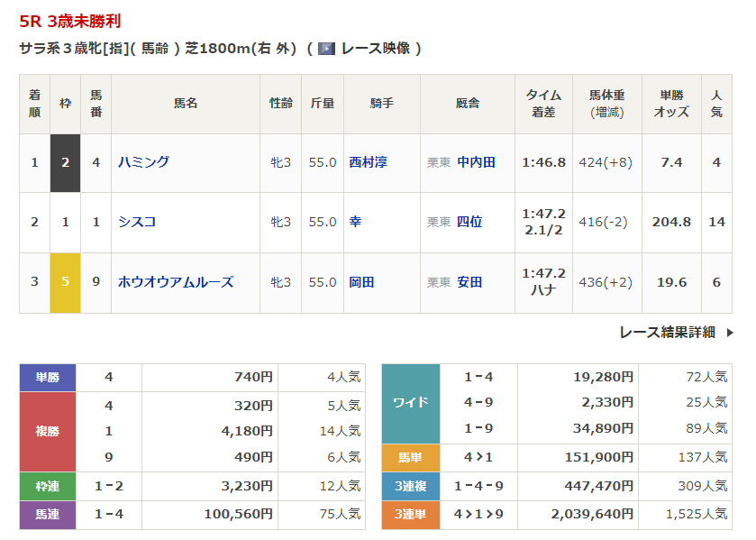Click the 複勝 payout label
This screenshot has width=756, height=540.
point(48,431)
